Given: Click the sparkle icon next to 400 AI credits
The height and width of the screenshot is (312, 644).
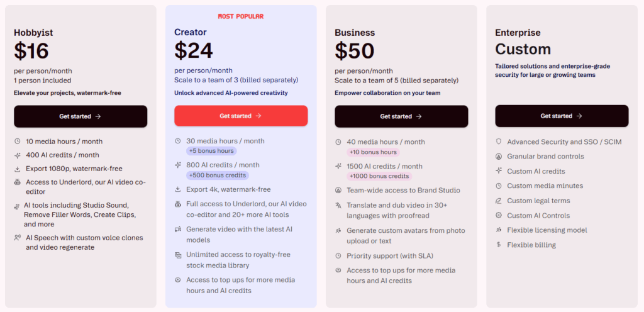Looking at the screenshot, I should 17,155.
